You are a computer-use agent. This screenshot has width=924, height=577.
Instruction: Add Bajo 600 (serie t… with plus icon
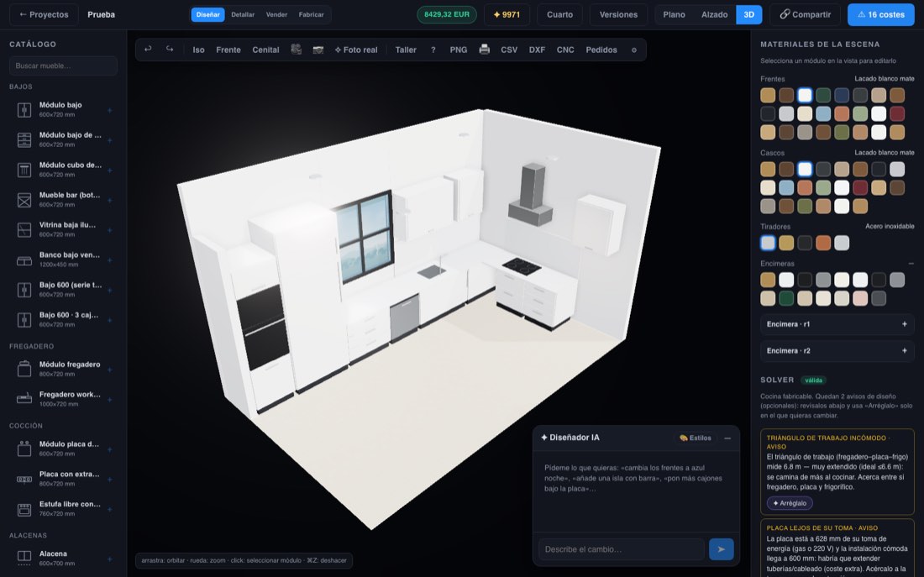pos(109,290)
